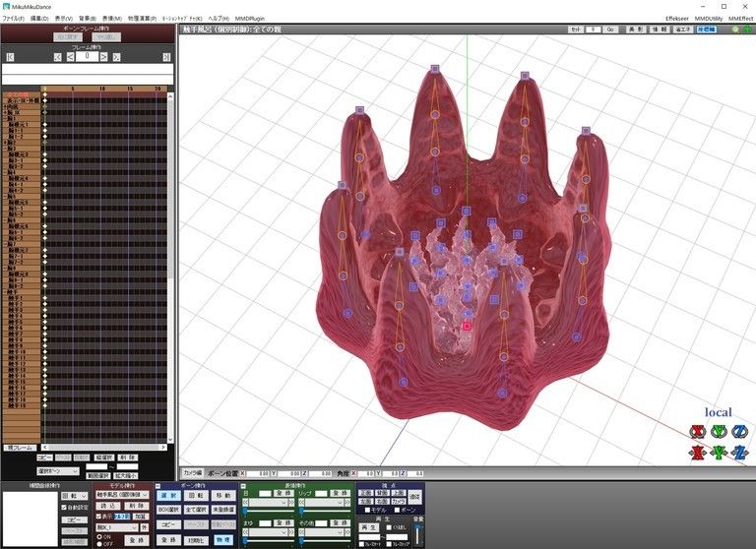Click the local coordinate mode label
The width and height of the screenshot is (756, 549).
click(718, 412)
